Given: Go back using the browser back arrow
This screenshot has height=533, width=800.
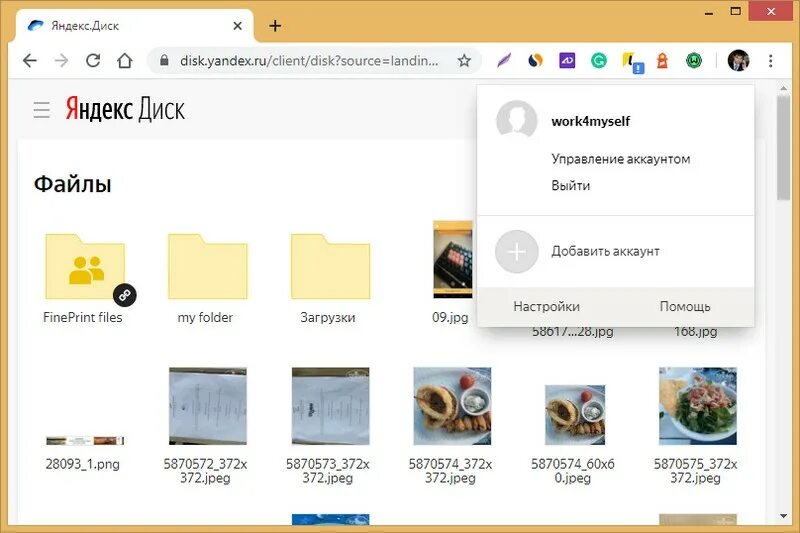Looking at the screenshot, I should point(30,61).
